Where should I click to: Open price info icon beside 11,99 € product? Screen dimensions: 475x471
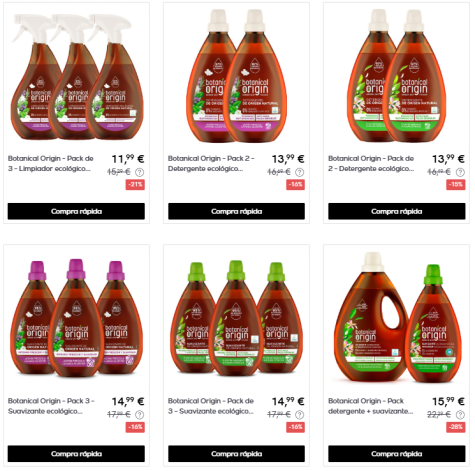tap(140, 172)
